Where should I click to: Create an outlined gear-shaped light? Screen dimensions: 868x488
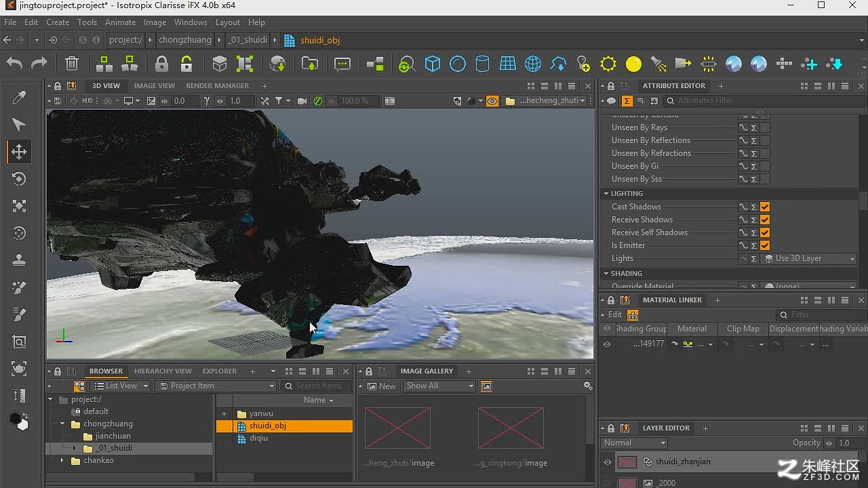(608, 64)
